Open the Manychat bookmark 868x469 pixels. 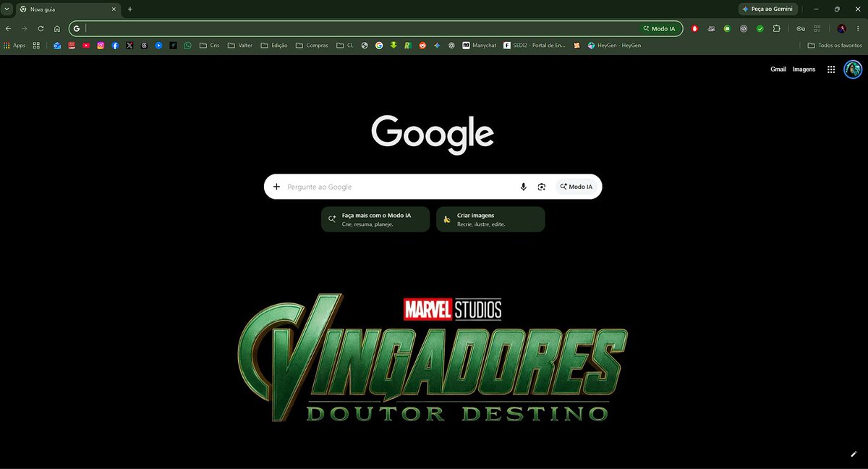pyautogui.click(x=480, y=46)
